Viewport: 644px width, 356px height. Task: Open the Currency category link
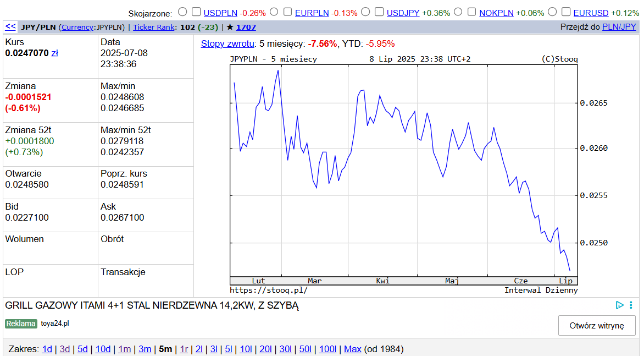[x=77, y=27]
